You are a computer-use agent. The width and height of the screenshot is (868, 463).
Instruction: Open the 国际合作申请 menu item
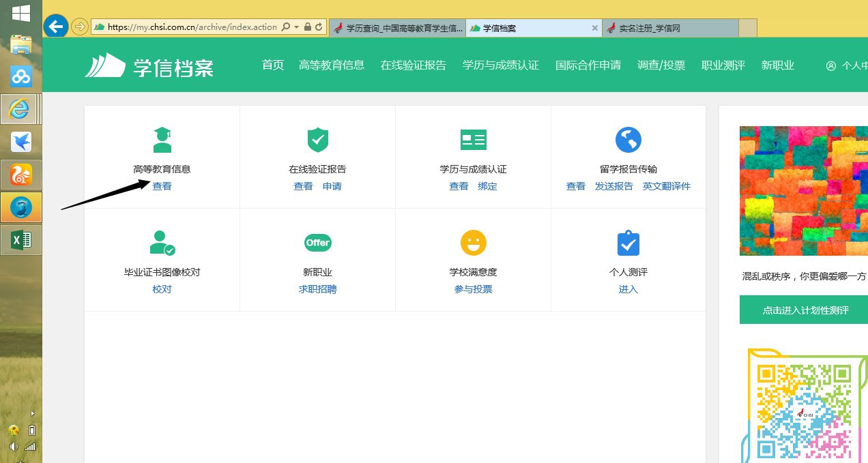[x=588, y=65]
